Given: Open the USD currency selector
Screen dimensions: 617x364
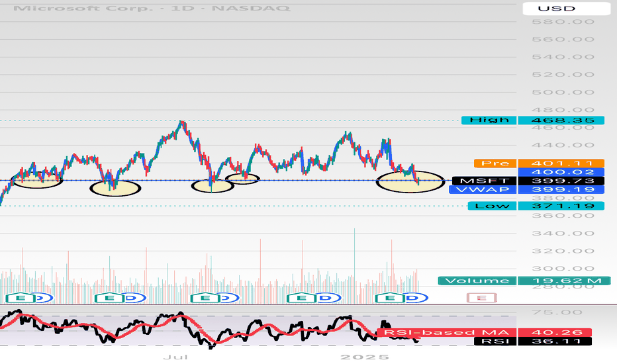Looking at the screenshot, I should click(x=566, y=8).
